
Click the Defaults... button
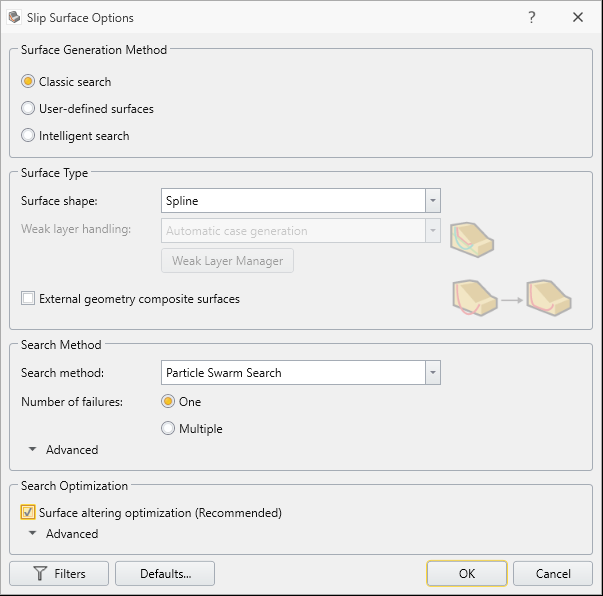point(165,574)
